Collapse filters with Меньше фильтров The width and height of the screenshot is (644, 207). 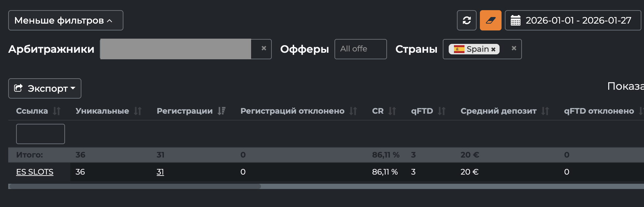pyautogui.click(x=66, y=20)
